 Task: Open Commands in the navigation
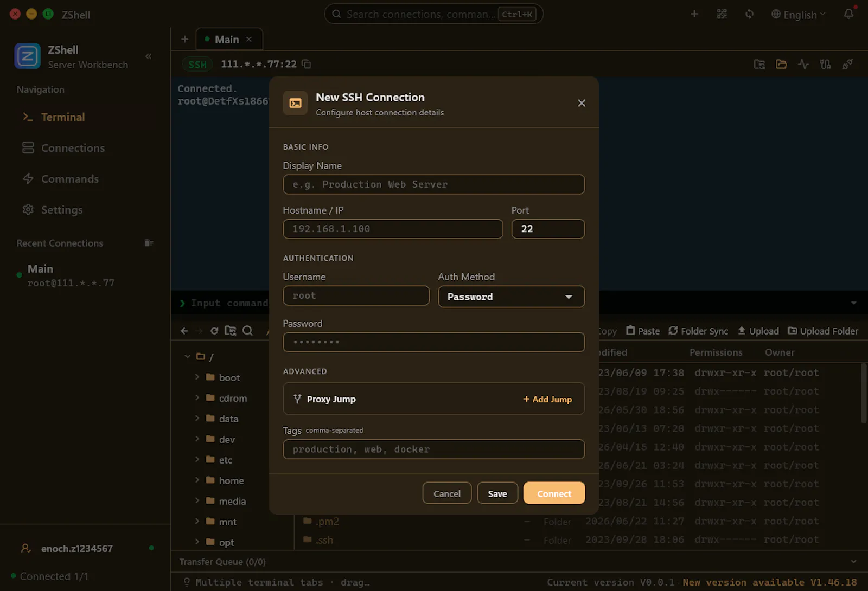[60, 179]
